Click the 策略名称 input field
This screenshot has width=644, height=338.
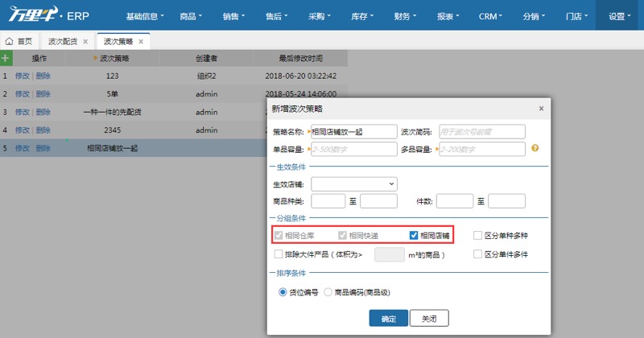pyautogui.click(x=354, y=132)
